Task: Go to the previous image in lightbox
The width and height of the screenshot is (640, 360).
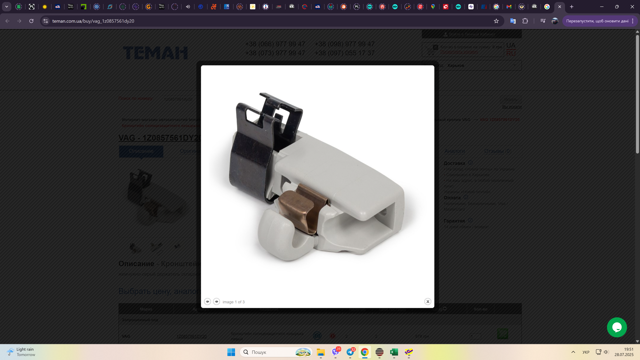Action: coord(207,302)
